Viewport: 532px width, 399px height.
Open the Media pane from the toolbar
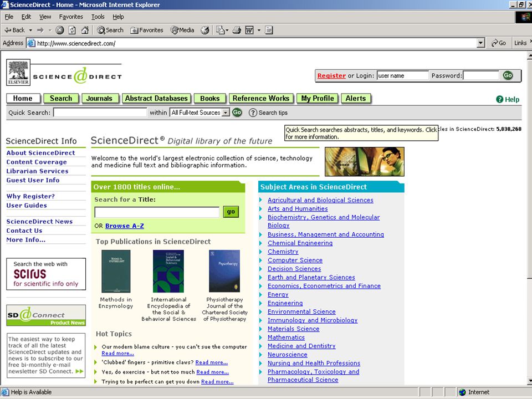[182, 30]
